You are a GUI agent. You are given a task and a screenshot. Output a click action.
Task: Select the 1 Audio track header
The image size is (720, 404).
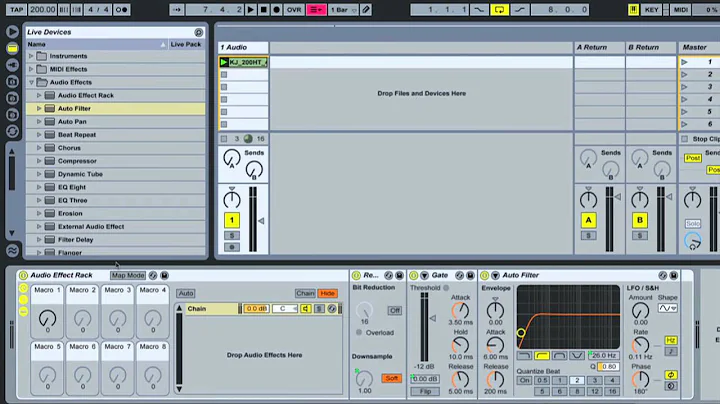pyautogui.click(x=243, y=47)
